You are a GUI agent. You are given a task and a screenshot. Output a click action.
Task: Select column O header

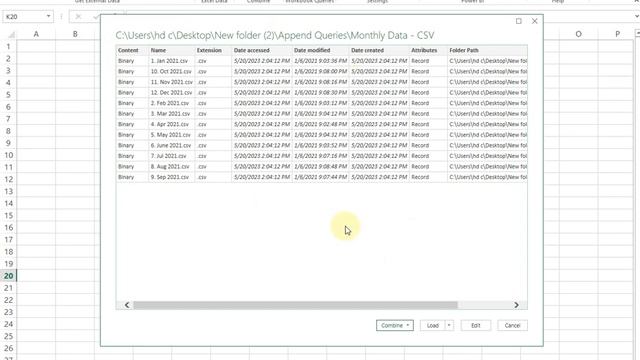click(578, 34)
